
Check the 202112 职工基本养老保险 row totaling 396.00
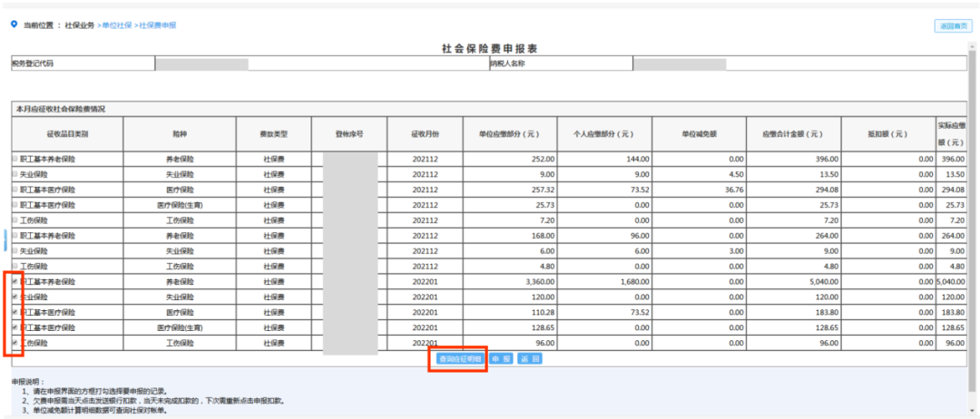pyautogui.click(x=15, y=160)
